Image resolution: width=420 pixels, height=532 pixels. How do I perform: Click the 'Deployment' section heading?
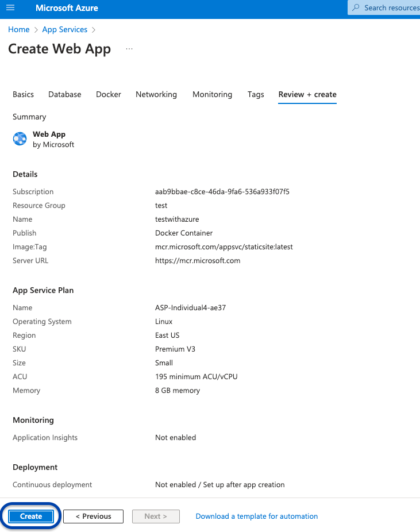point(35,467)
